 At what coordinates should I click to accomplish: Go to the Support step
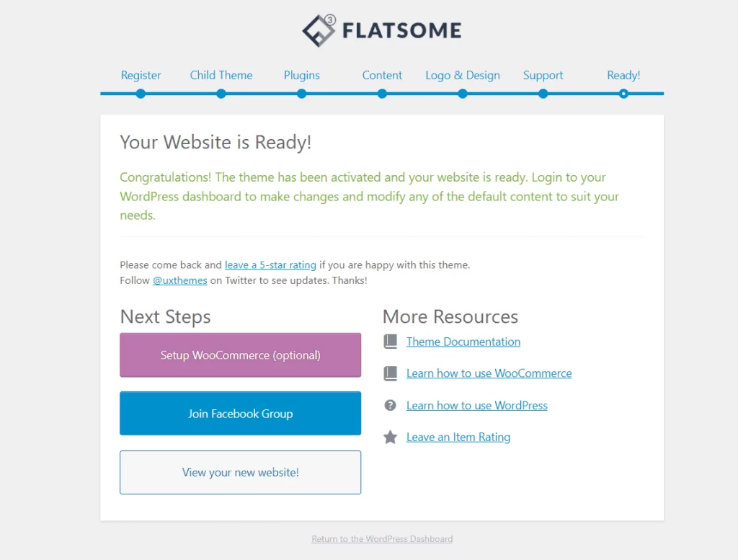tap(543, 75)
